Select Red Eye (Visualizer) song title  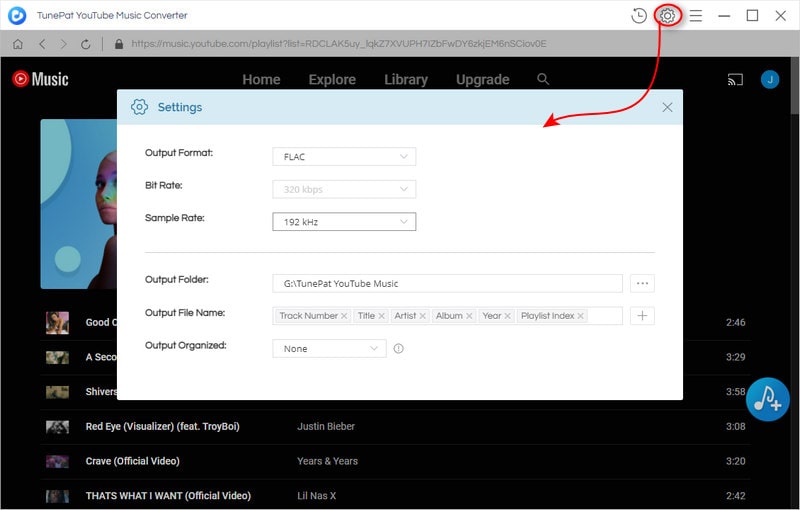[162, 426]
